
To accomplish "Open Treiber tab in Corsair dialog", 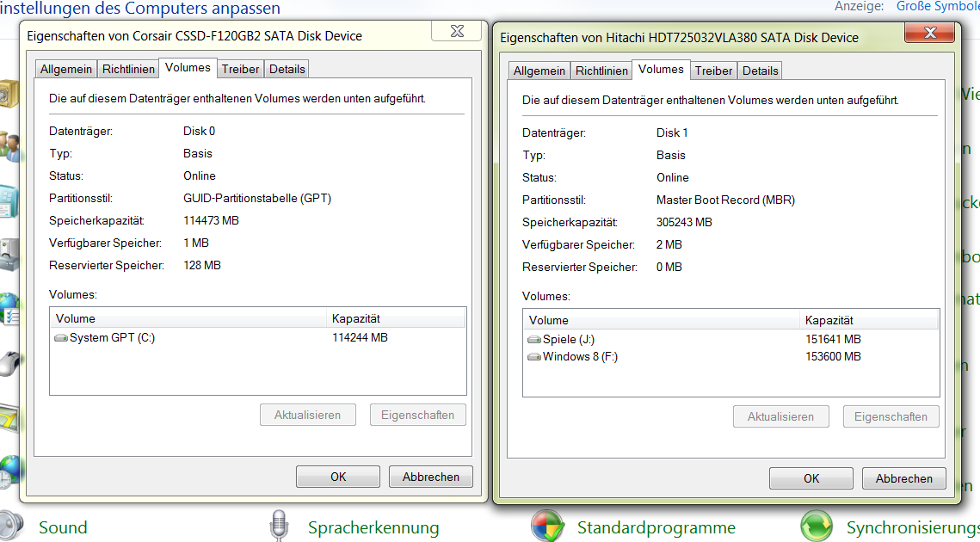I will (x=241, y=69).
